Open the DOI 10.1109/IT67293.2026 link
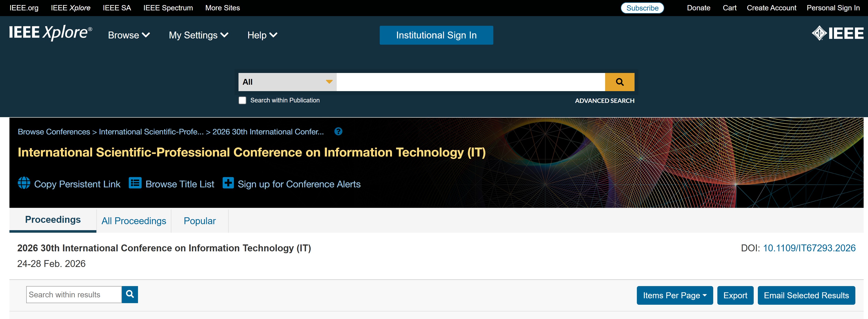 [x=809, y=248]
